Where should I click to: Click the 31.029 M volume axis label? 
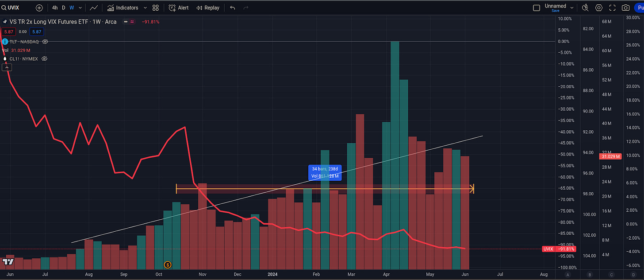coord(611,156)
